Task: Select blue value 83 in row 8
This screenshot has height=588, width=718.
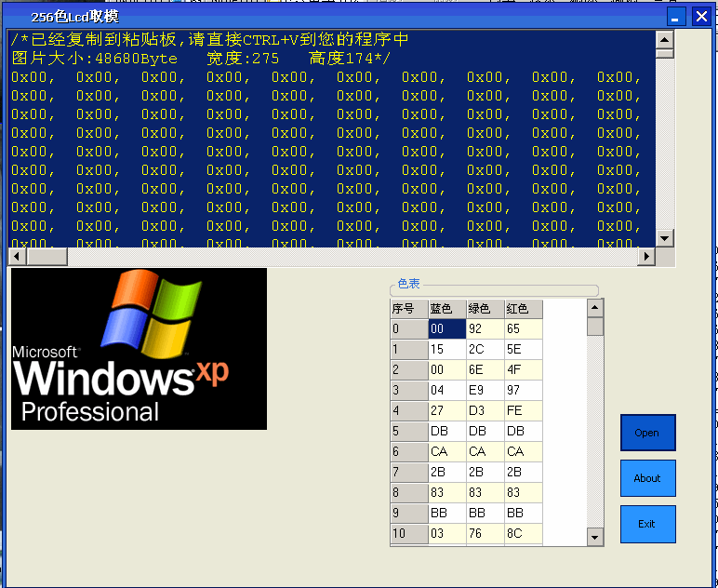Action: (447, 492)
